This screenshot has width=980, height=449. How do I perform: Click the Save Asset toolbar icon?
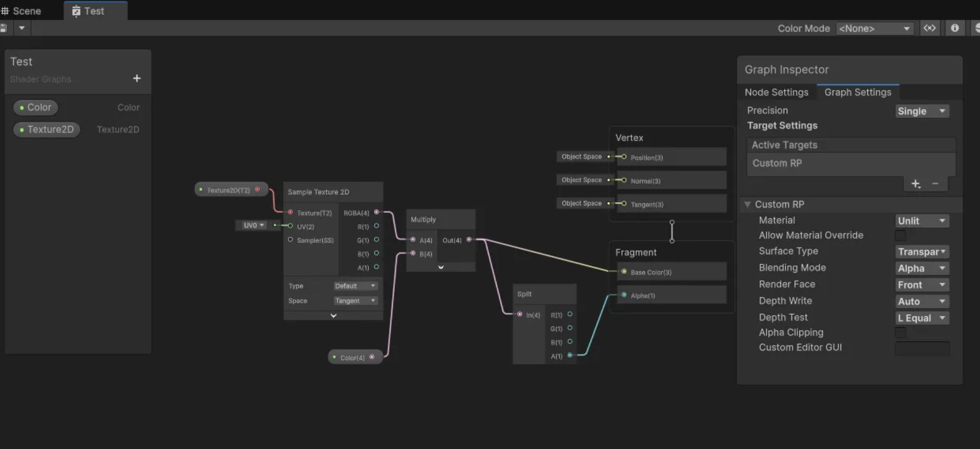coord(4,28)
